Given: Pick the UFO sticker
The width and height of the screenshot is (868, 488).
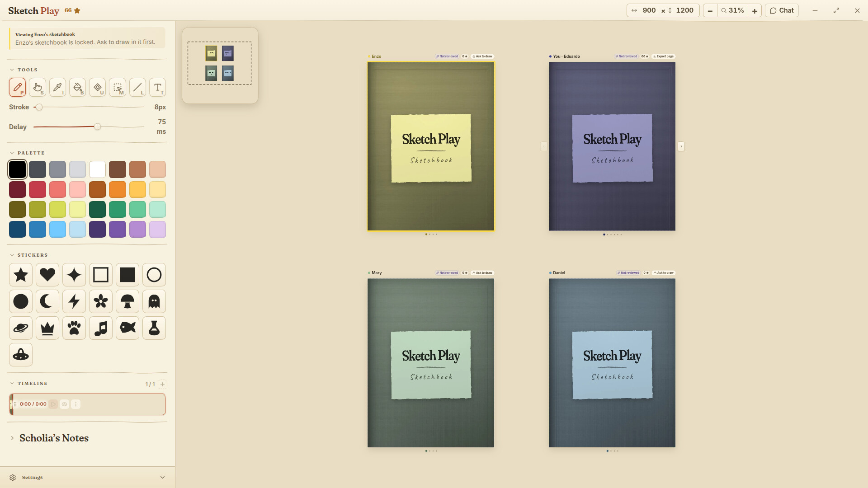Looking at the screenshot, I should pyautogui.click(x=21, y=355).
